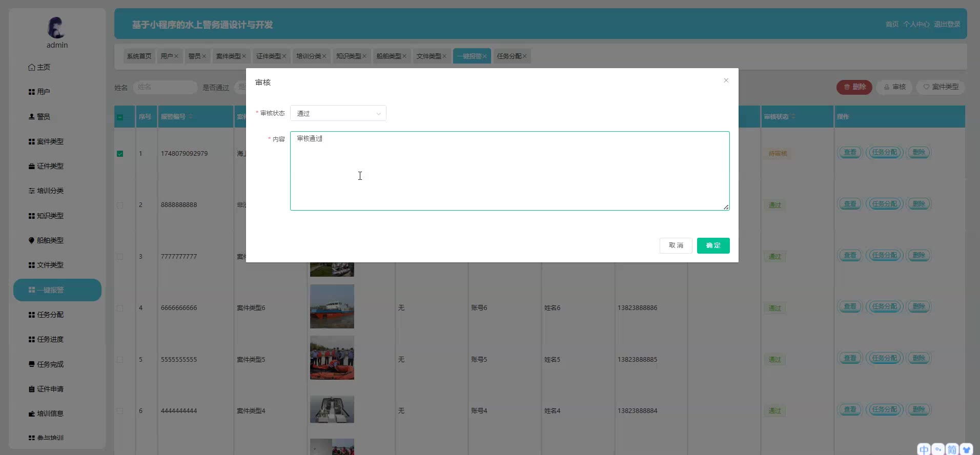Screen dimensions: 980x455
Task: Open 案件类型 via its sidebar icon
Action: 32,141
